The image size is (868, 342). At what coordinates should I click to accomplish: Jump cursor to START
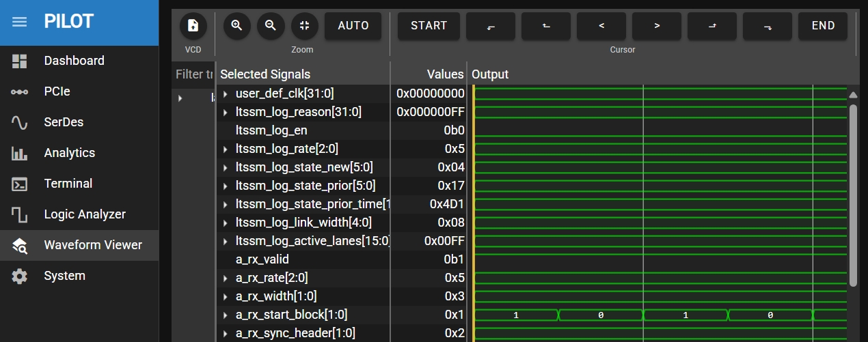[429, 26]
